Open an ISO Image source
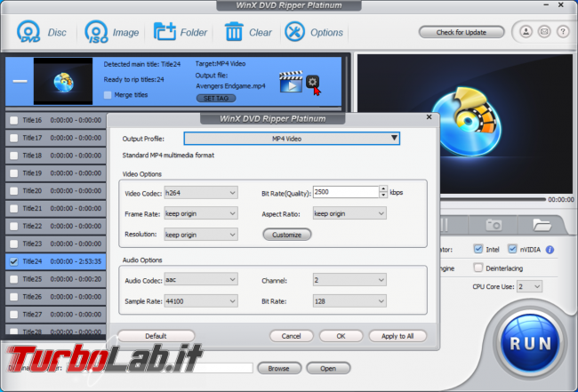This screenshot has height=392, width=578. point(112,32)
